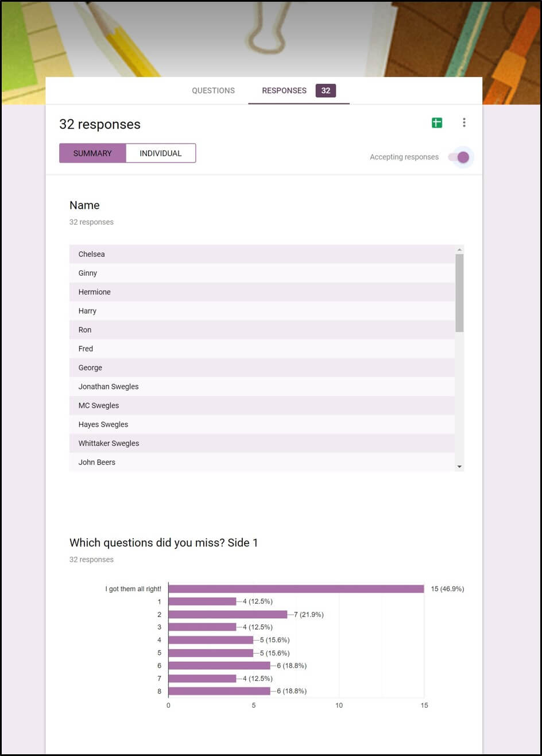Click the scroll-up arrow on the names list
This screenshot has width=542, height=756.
[459, 249]
